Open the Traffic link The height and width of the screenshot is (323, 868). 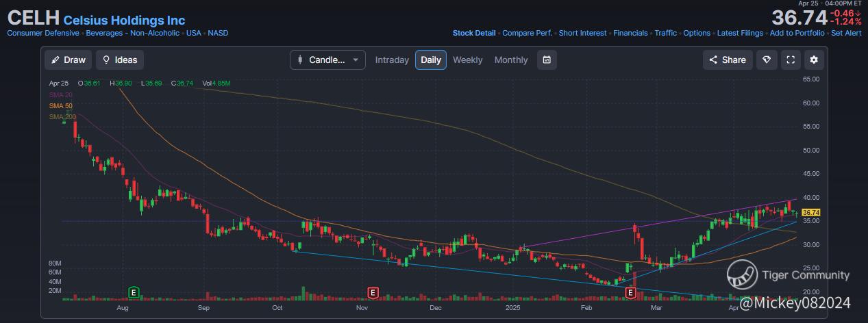click(665, 33)
